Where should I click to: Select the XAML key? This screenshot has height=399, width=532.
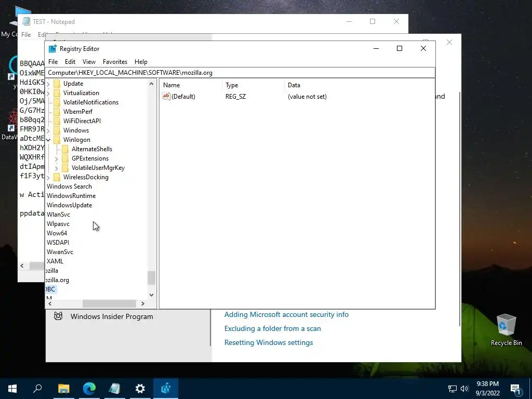point(55,261)
